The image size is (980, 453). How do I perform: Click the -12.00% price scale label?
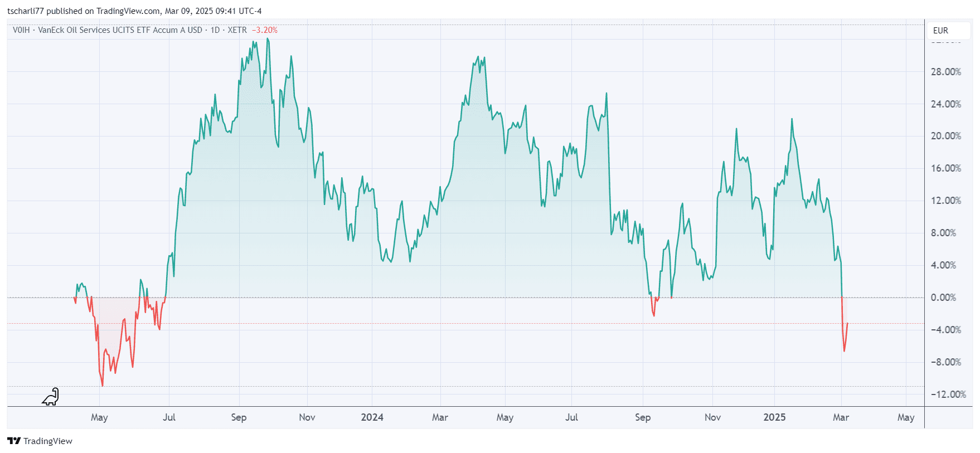(x=948, y=394)
